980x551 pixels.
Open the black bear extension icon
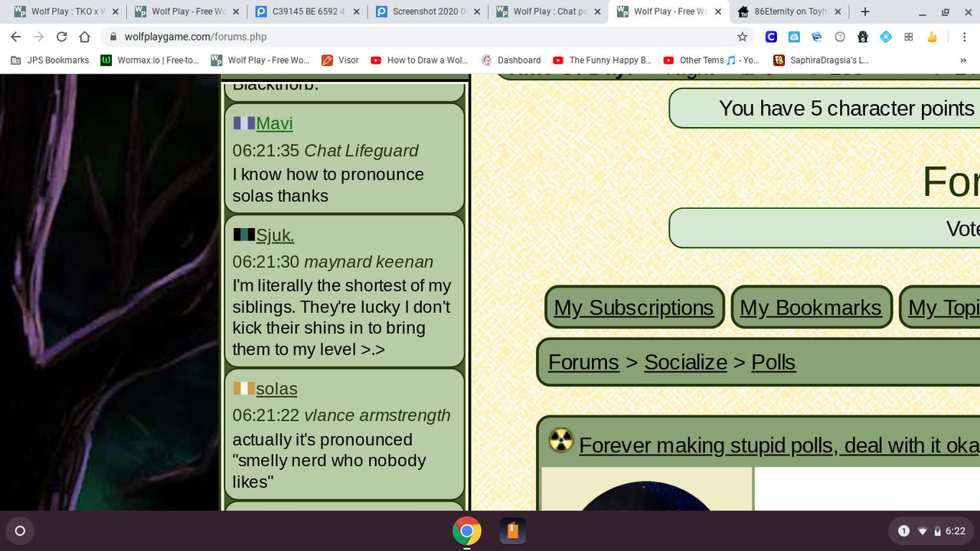(863, 37)
